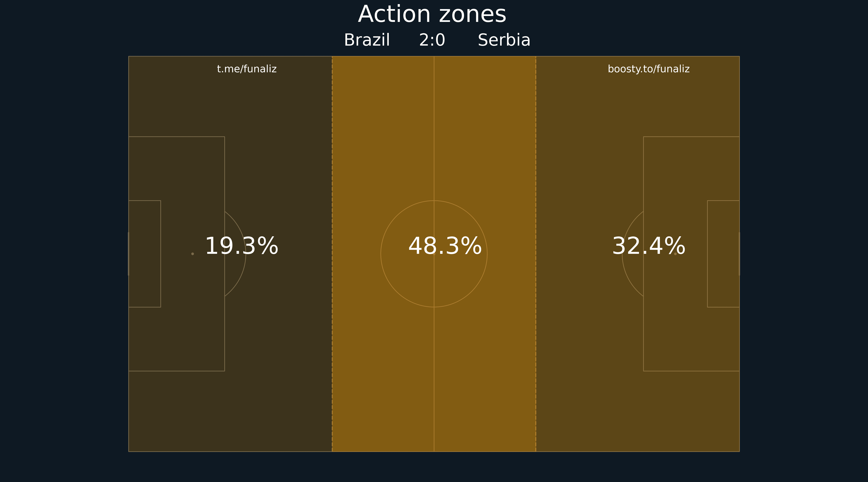Click the right penalty spot dot
Viewport: 868px width, 482px height.
coord(675,254)
